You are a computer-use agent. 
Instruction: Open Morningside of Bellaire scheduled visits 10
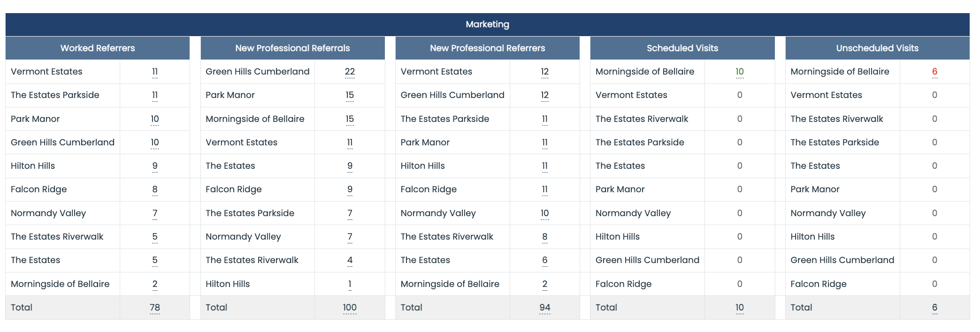740,72
